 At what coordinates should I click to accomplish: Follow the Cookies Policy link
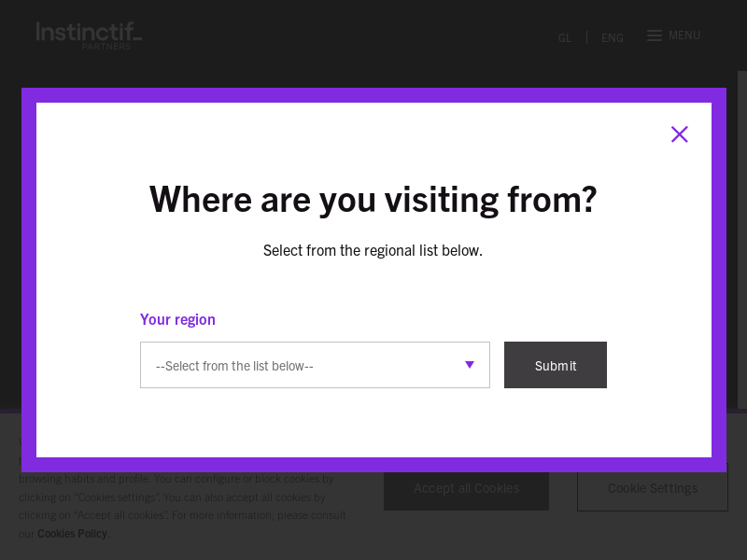[x=72, y=533]
